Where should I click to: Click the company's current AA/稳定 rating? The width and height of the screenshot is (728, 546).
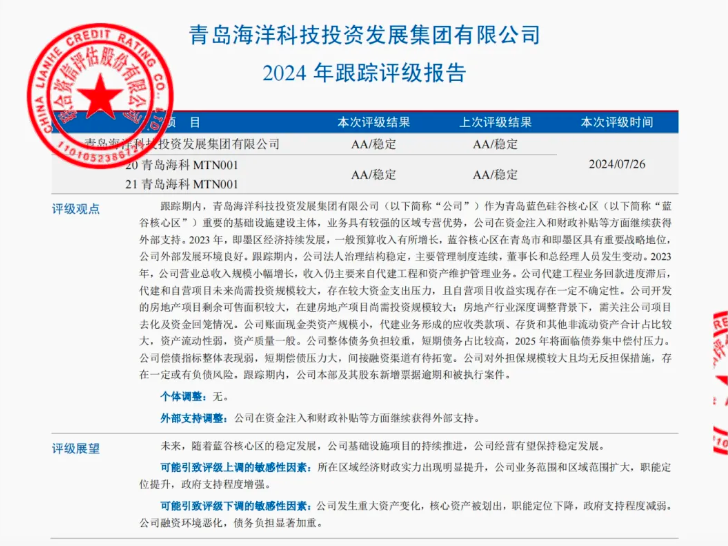click(374, 144)
